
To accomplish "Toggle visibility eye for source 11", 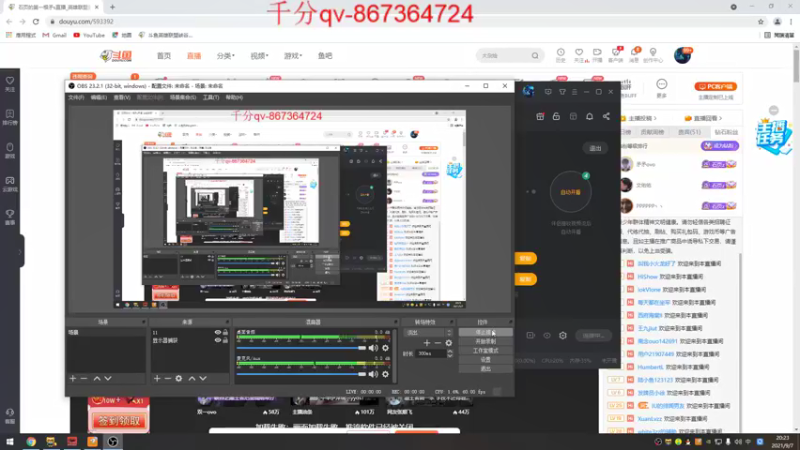I will [x=218, y=333].
